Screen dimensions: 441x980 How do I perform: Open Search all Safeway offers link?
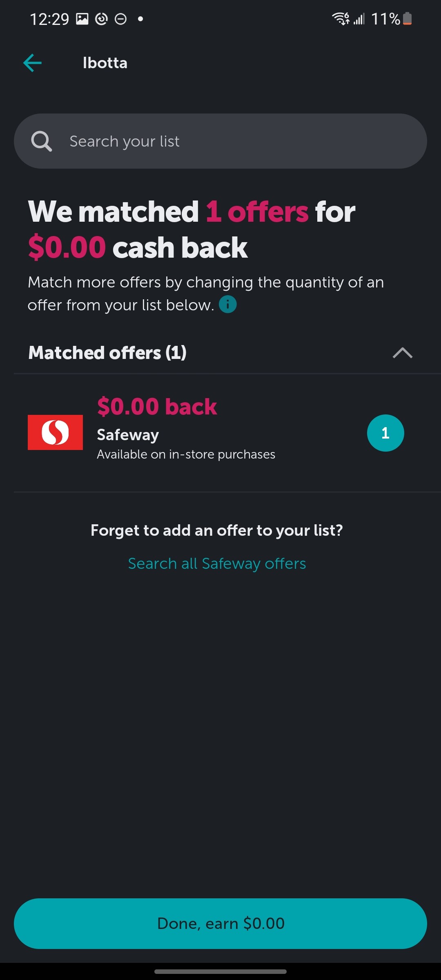pyautogui.click(x=217, y=563)
